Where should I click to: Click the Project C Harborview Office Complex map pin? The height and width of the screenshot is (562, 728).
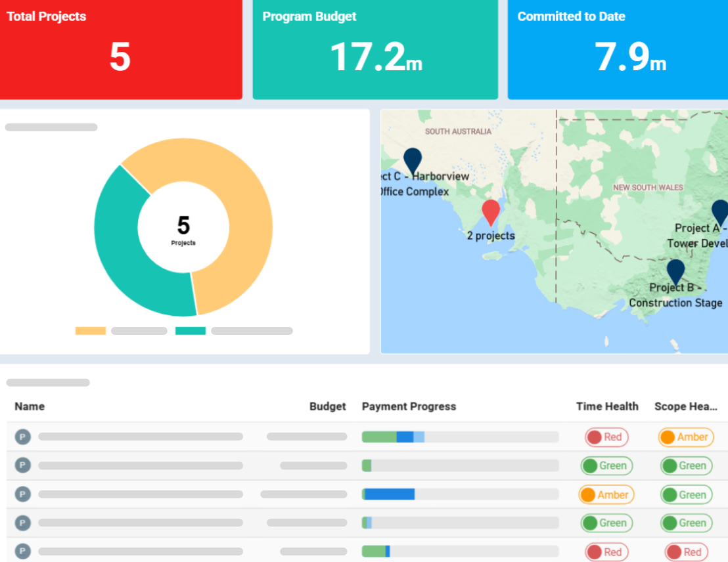click(x=411, y=161)
